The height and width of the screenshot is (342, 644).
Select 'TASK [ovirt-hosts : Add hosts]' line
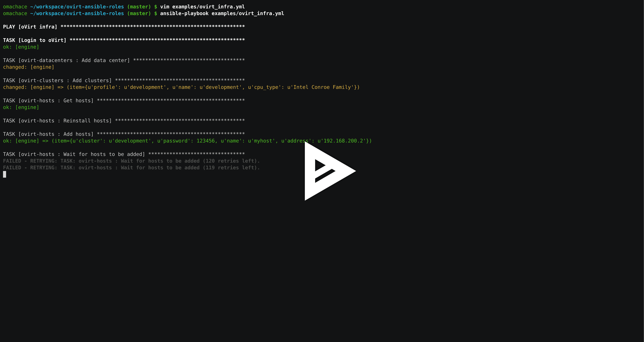pos(124,134)
